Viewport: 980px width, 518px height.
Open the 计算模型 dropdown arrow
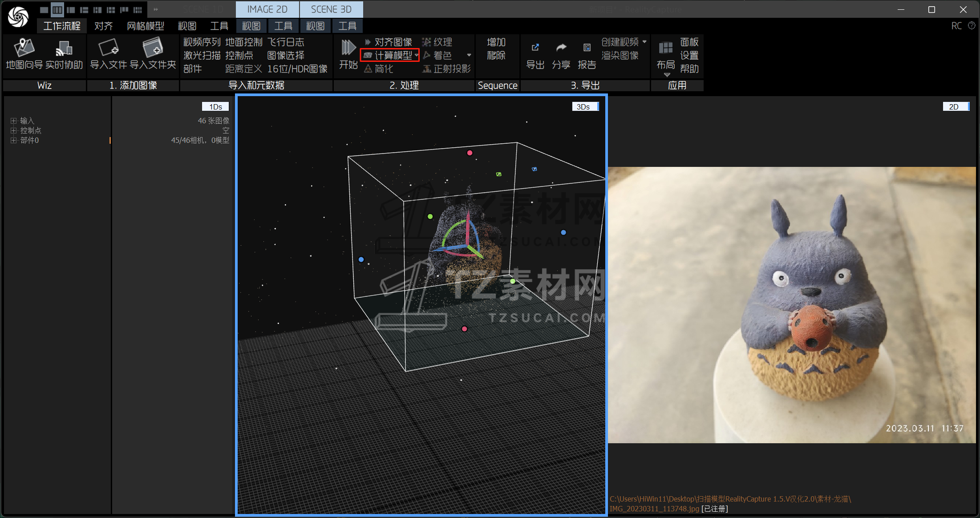point(417,55)
